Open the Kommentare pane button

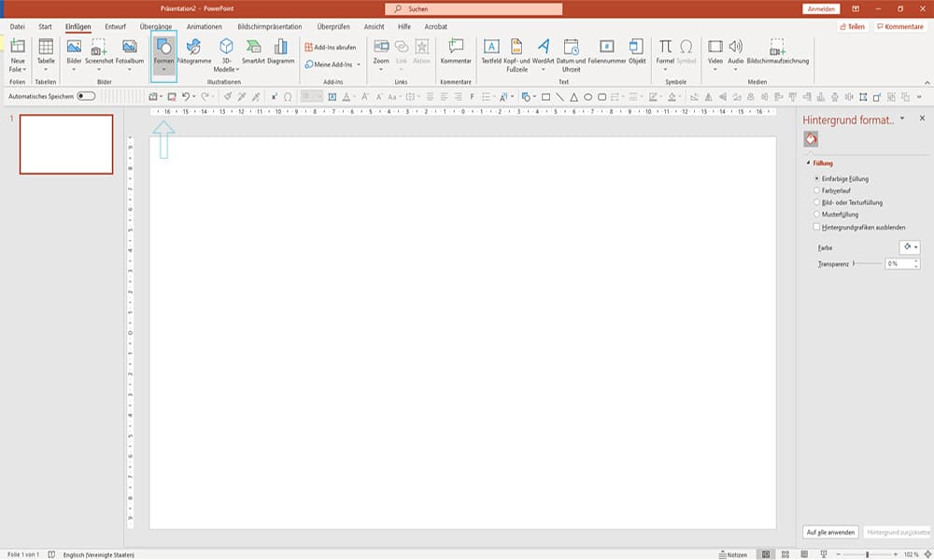[900, 27]
